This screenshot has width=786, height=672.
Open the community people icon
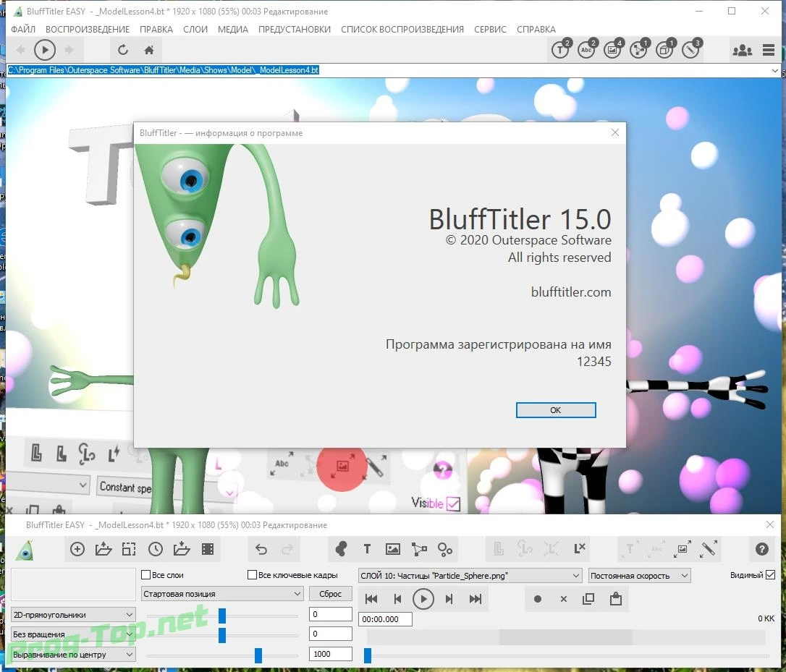click(742, 50)
